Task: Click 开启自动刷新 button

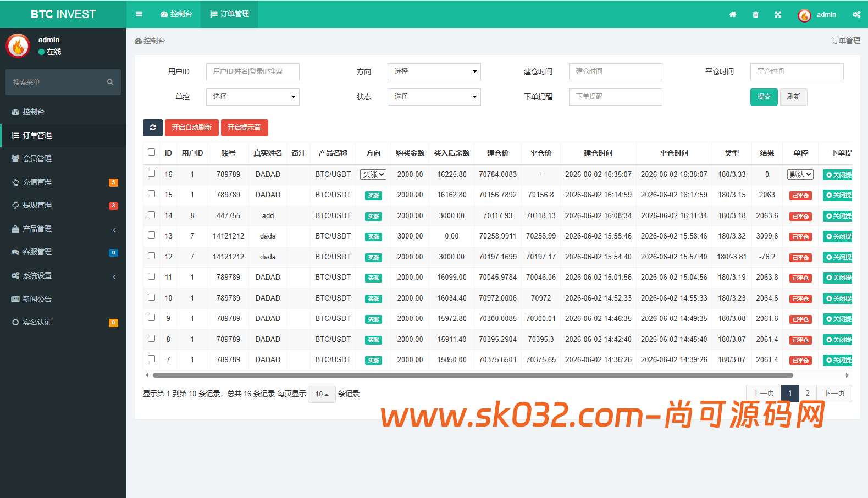Action: pyautogui.click(x=192, y=128)
